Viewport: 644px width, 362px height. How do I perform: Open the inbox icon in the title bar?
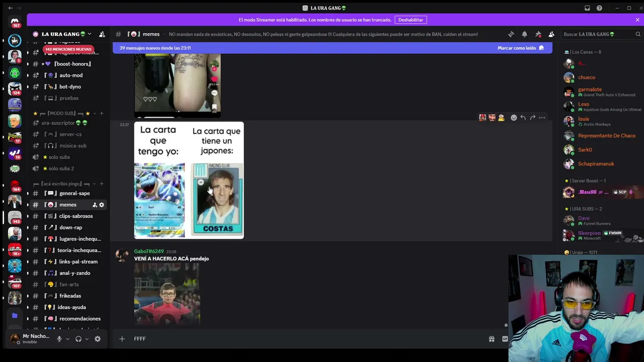pos(587,8)
